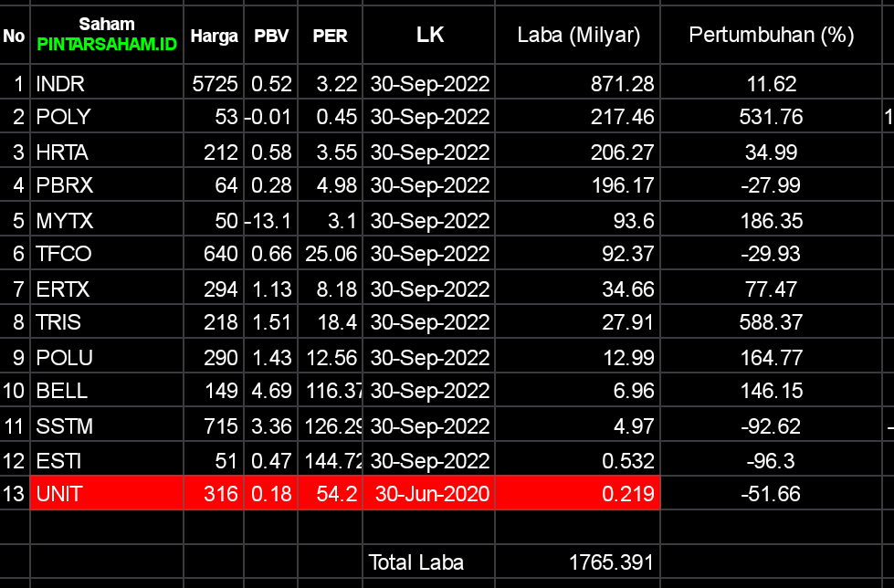The image size is (894, 588).
Task: Click the red highlighted UNIT cell
Action: (107, 494)
